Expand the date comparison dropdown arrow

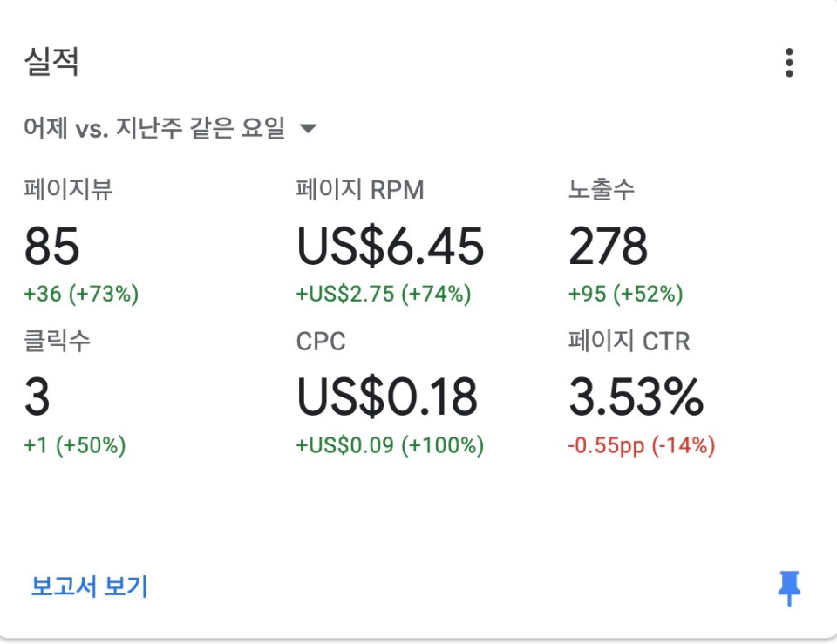pos(308,129)
